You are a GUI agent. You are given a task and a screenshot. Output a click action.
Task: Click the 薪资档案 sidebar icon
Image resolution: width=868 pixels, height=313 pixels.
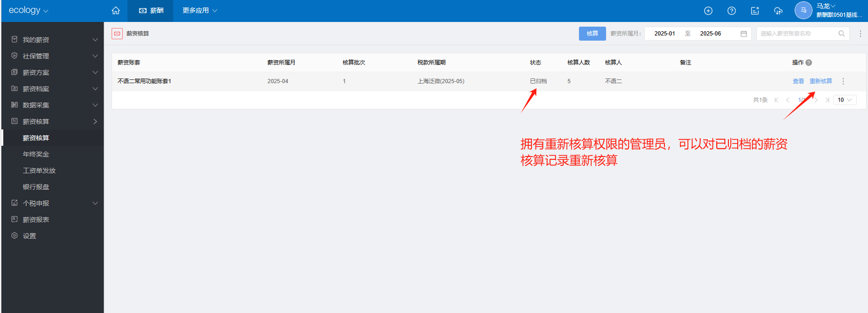(x=14, y=88)
